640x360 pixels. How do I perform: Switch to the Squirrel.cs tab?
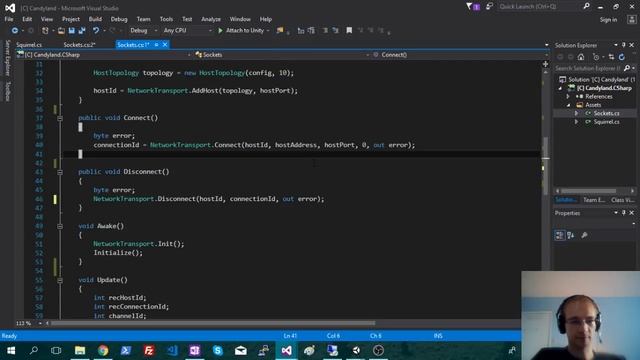coord(29,45)
